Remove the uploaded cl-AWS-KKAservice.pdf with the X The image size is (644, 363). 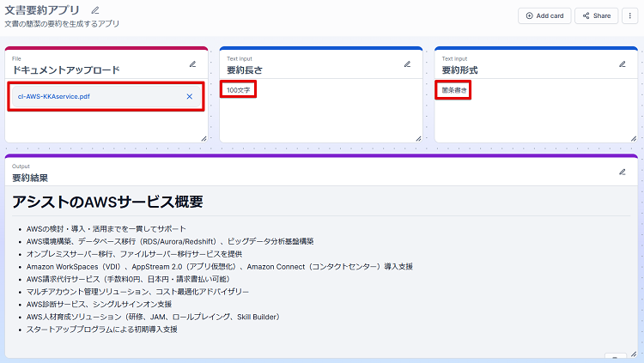189,96
